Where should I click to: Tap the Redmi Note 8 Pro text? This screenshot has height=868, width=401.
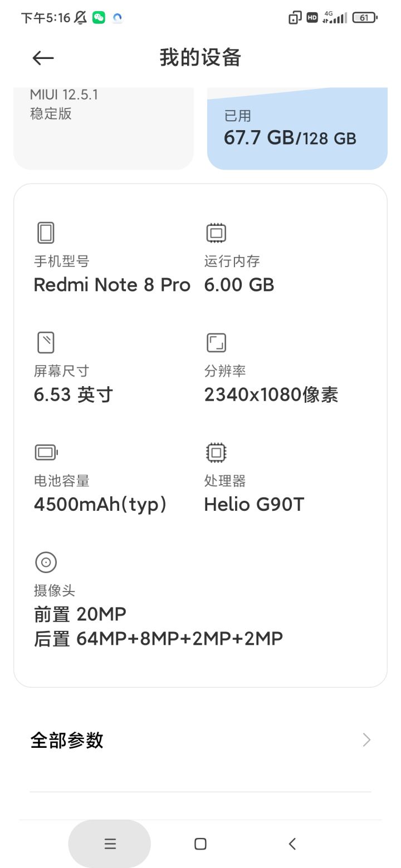click(112, 285)
